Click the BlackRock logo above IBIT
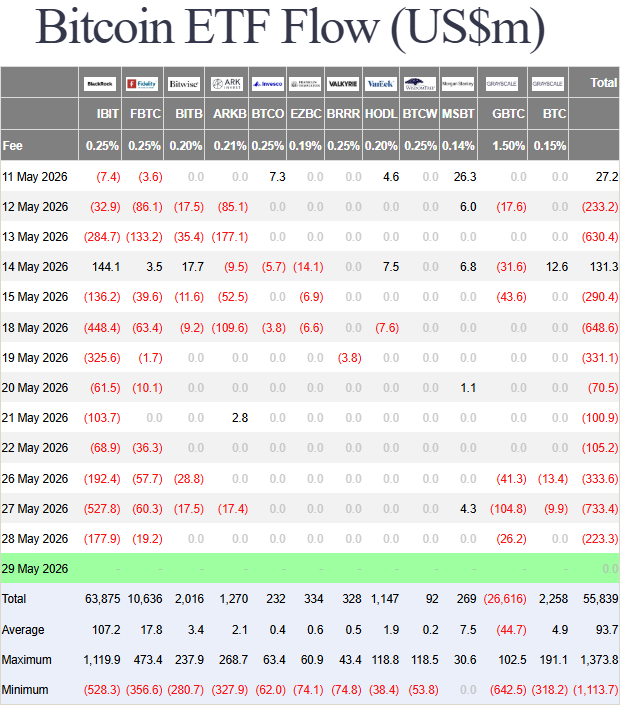Image resolution: width=621 pixels, height=707 pixels. [x=100, y=84]
